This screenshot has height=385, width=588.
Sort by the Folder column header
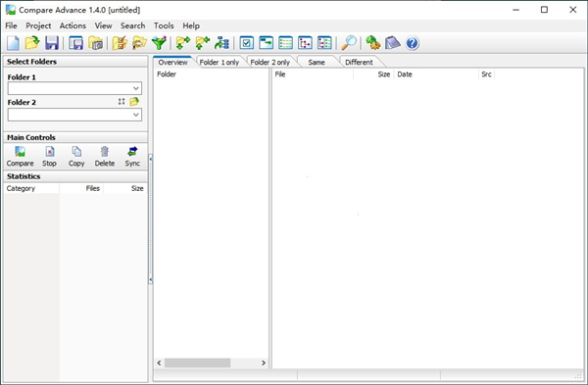pos(211,74)
